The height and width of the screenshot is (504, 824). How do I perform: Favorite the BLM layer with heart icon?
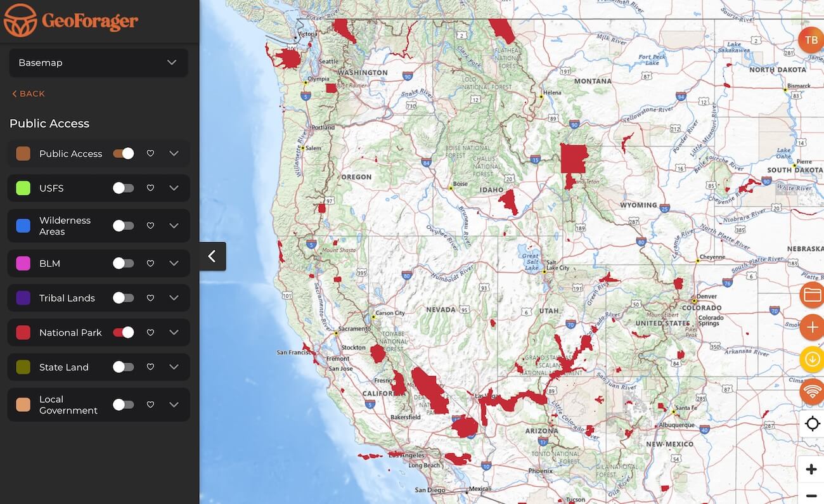(150, 264)
